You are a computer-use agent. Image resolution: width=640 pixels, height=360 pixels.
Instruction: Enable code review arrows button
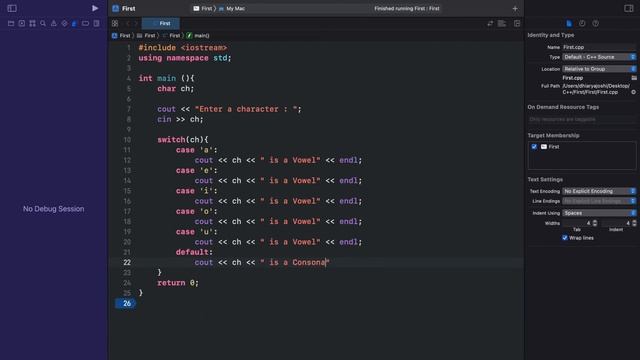pos(490,24)
